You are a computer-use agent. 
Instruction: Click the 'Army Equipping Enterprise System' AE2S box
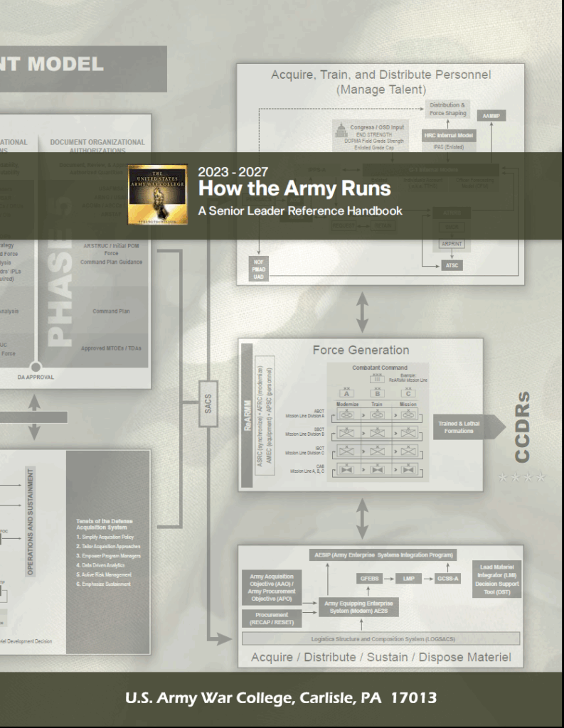click(358, 607)
